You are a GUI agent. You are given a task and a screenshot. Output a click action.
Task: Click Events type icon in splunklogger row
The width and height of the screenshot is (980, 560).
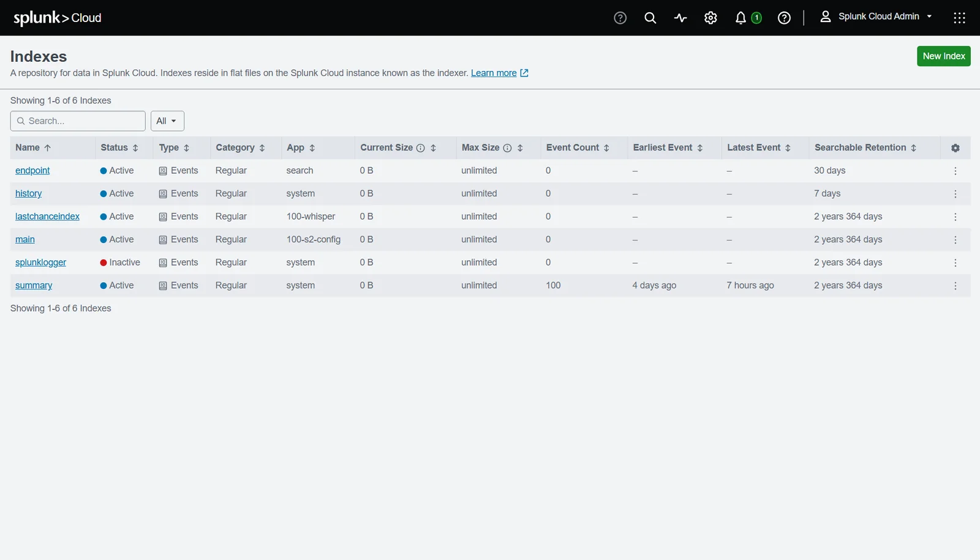(163, 263)
